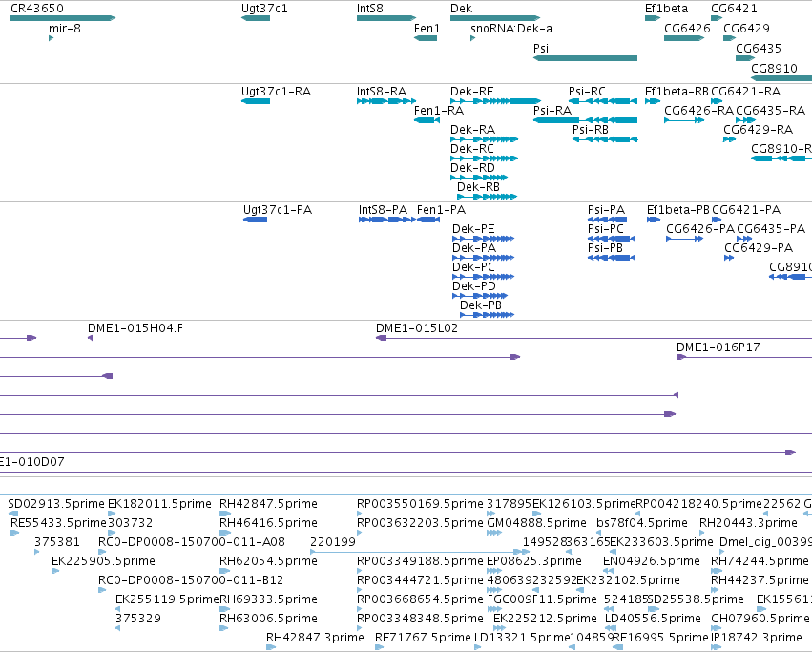
Task: Open the IntS8 gene feature
Action: (x=386, y=18)
